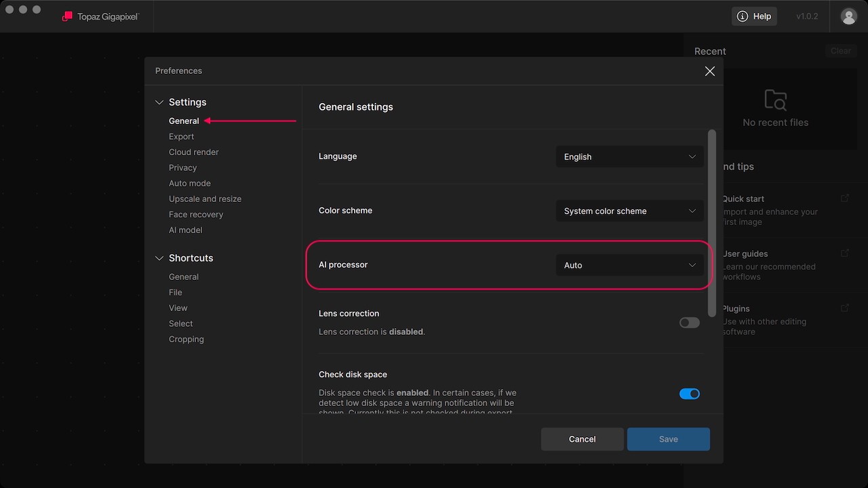Click the Save button
The width and height of the screenshot is (868, 488).
[668, 439]
